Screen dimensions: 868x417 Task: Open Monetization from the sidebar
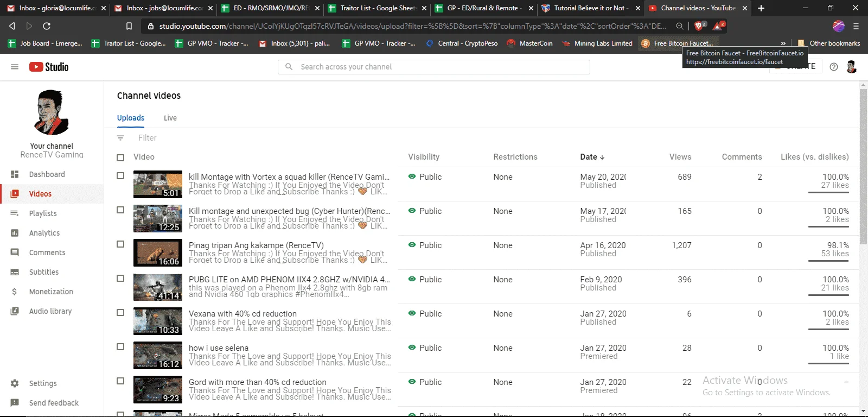pyautogui.click(x=52, y=292)
